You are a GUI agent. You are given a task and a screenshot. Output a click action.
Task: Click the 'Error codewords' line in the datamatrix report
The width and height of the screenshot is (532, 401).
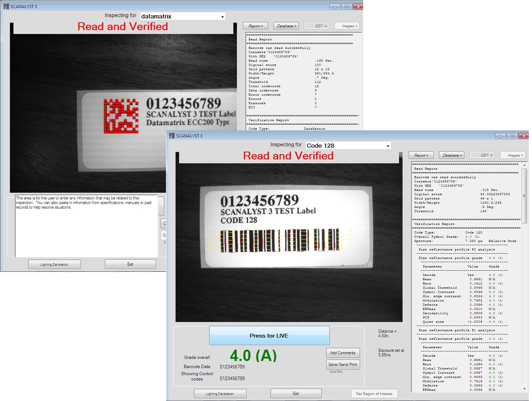pos(283,95)
